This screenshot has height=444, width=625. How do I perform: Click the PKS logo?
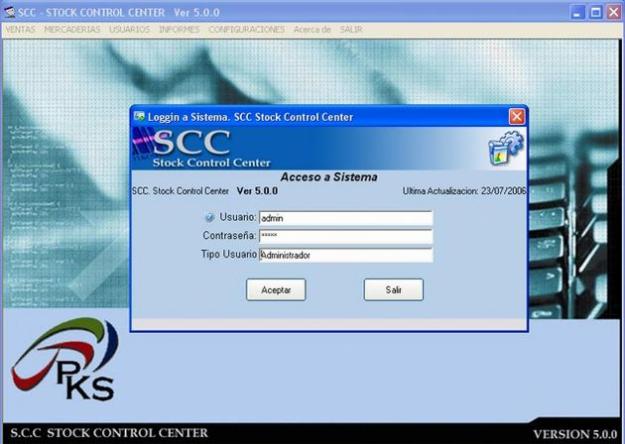click(x=65, y=359)
